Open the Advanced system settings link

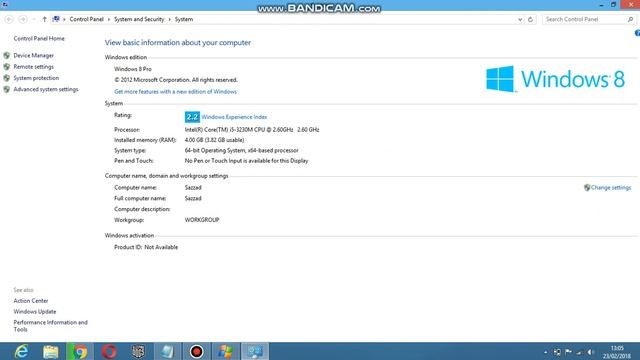(46, 89)
